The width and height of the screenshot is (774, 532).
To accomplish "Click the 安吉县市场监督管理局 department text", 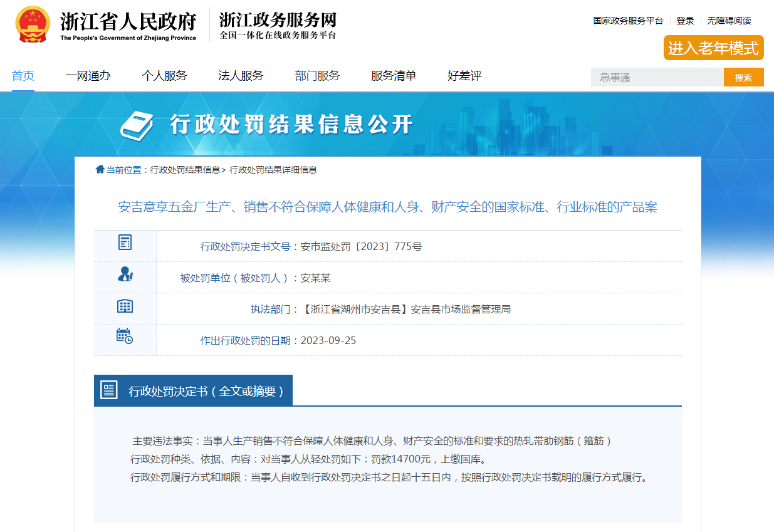I will [x=461, y=309].
